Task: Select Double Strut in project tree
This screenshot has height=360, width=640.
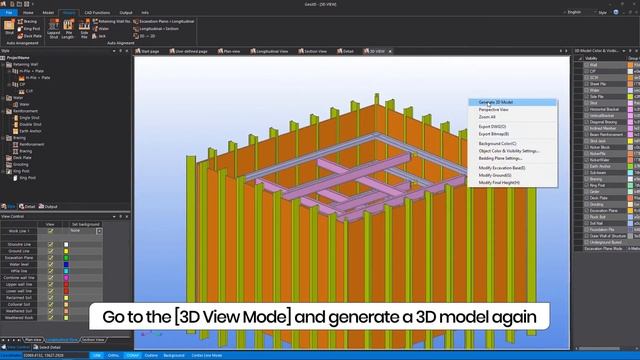Action: pos(30,124)
